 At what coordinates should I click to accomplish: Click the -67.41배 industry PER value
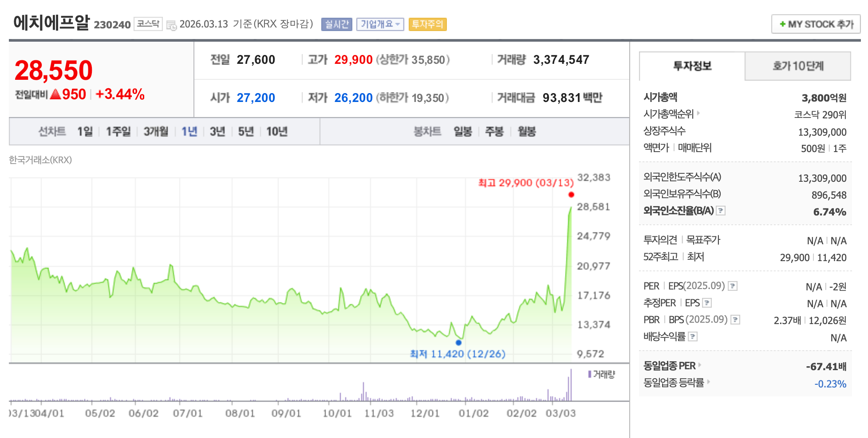tap(826, 367)
